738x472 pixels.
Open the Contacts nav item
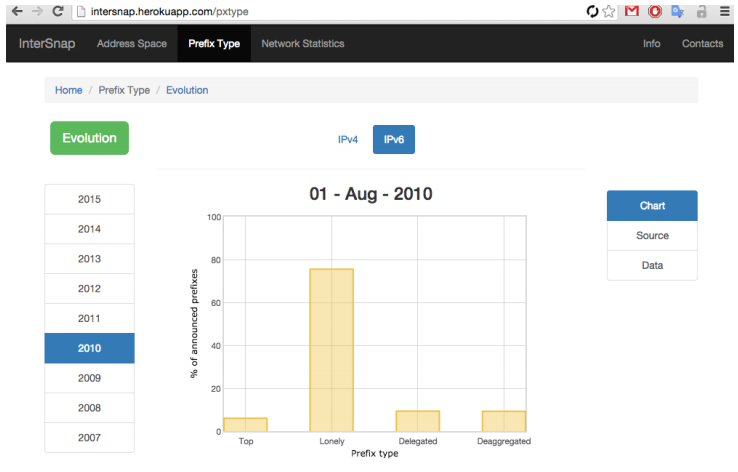[x=702, y=43]
